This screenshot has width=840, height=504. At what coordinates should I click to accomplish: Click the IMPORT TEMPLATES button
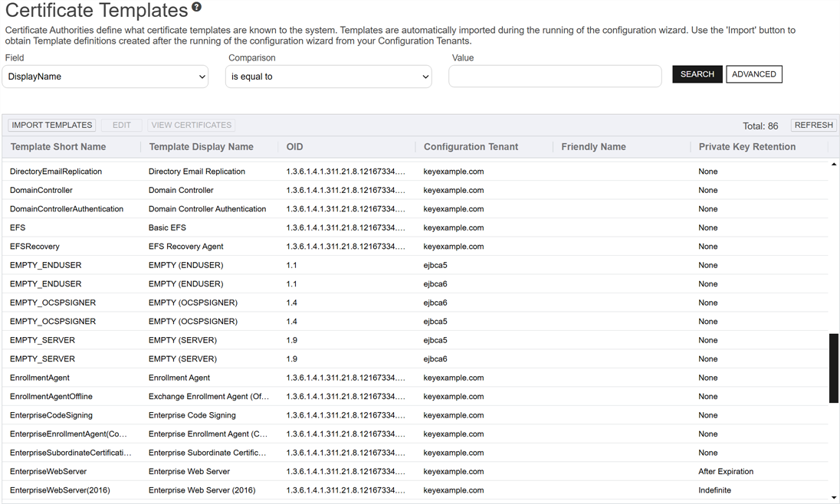pyautogui.click(x=52, y=125)
